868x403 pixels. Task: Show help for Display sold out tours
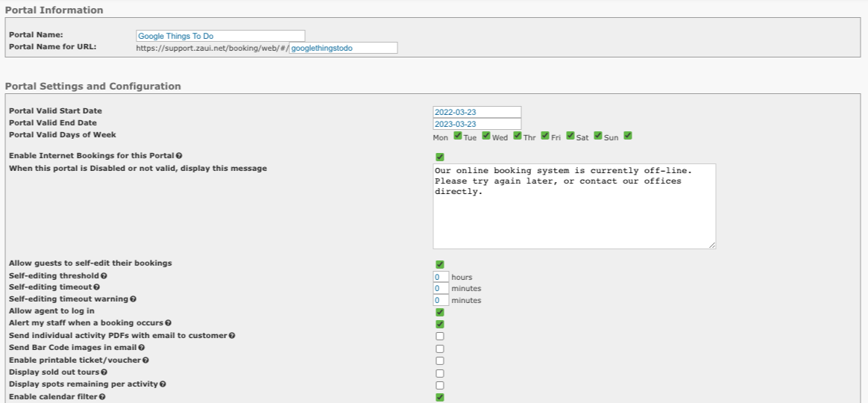click(x=104, y=372)
